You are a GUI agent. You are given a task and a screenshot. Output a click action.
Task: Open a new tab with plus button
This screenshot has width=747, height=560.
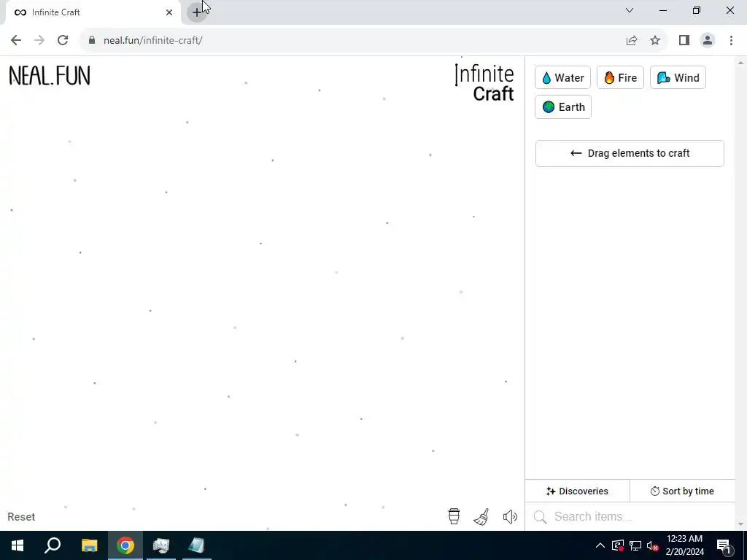(196, 12)
